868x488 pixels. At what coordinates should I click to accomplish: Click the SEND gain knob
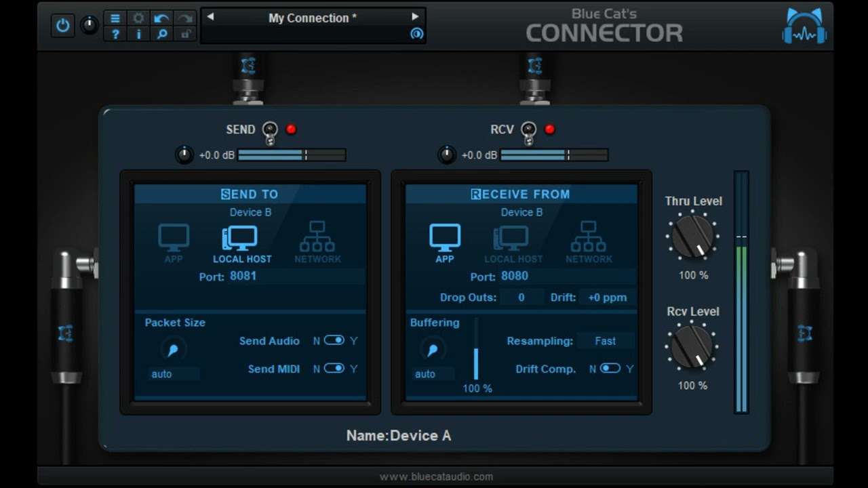click(184, 155)
